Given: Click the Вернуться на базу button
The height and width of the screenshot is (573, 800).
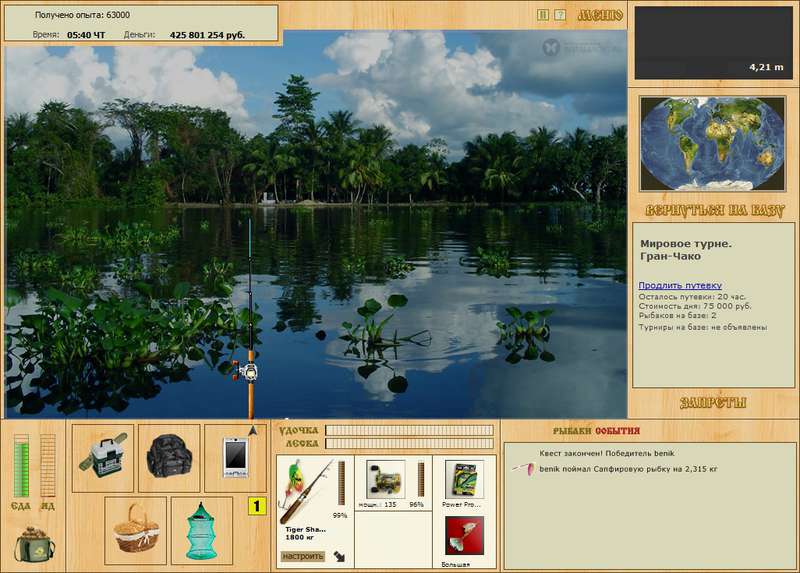Looking at the screenshot, I should pos(714,211).
